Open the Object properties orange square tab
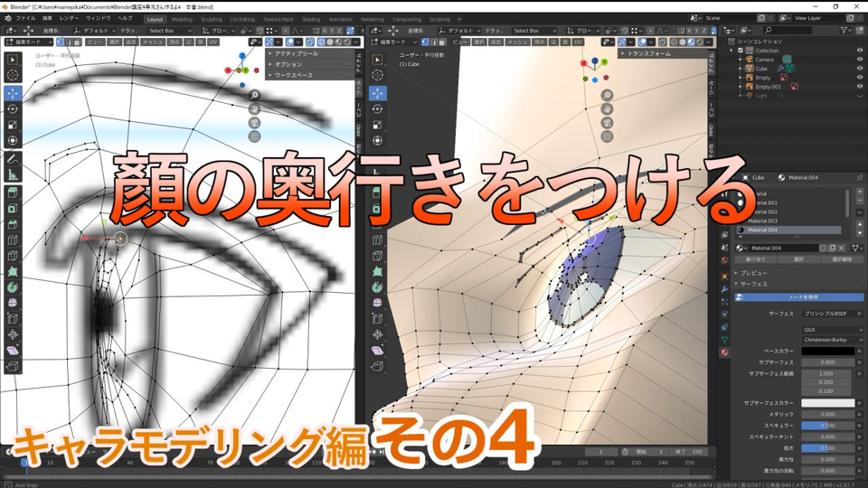Viewport: 868px width, 488px height. [724, 276]
